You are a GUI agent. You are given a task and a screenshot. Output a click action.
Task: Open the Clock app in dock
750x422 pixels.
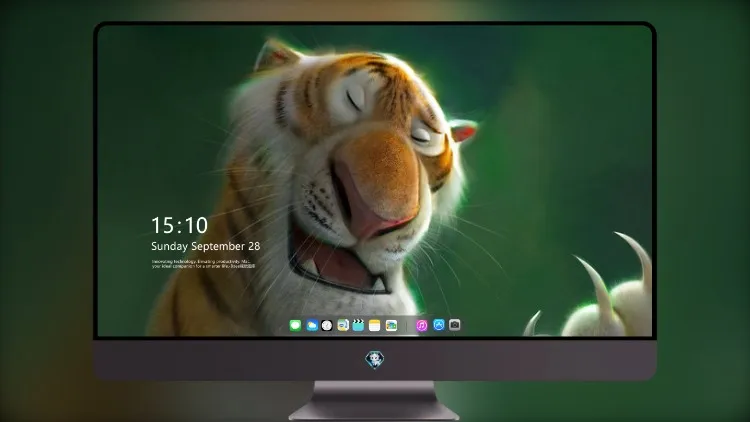point(327,325)
